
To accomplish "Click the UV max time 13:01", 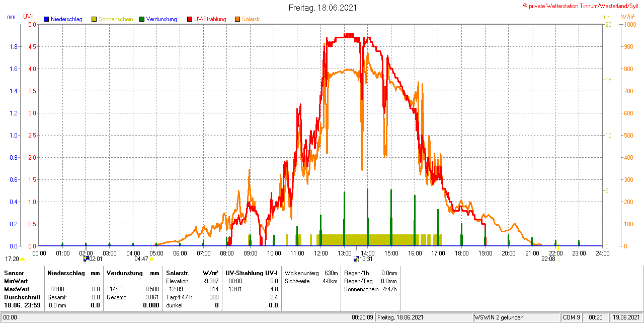I will (235, 289).
